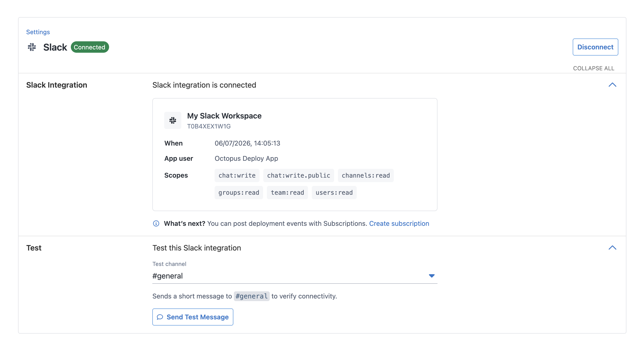Click the timestamp 06/07/2026, 14:05:13
The width and height of the screenshot is (644, 350).
247,143
